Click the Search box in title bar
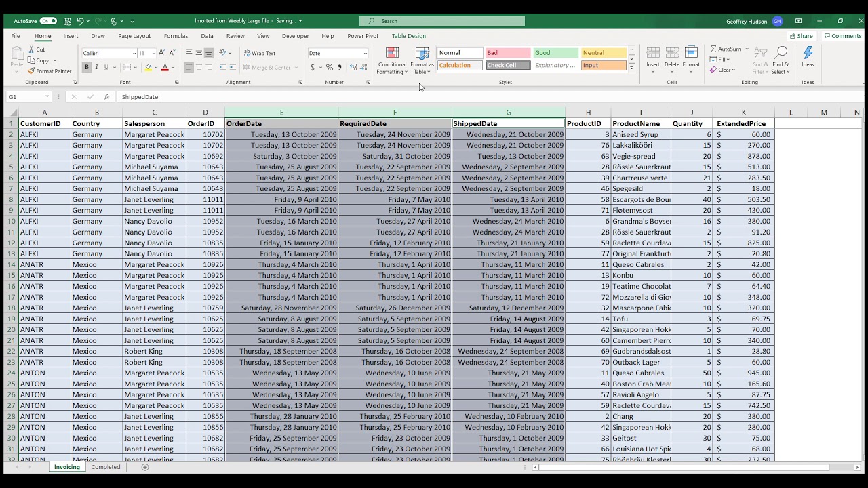 pos(441,21)
